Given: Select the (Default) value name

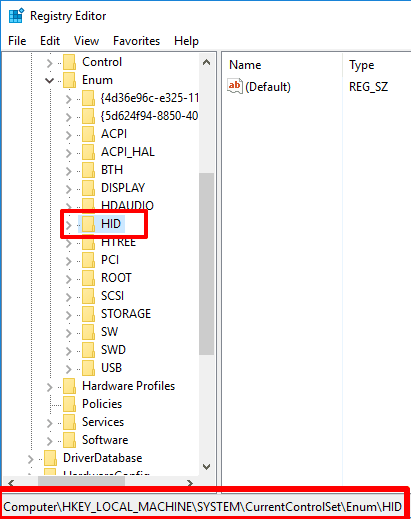Looking at the screenshot, I should [x=268, y=87].
